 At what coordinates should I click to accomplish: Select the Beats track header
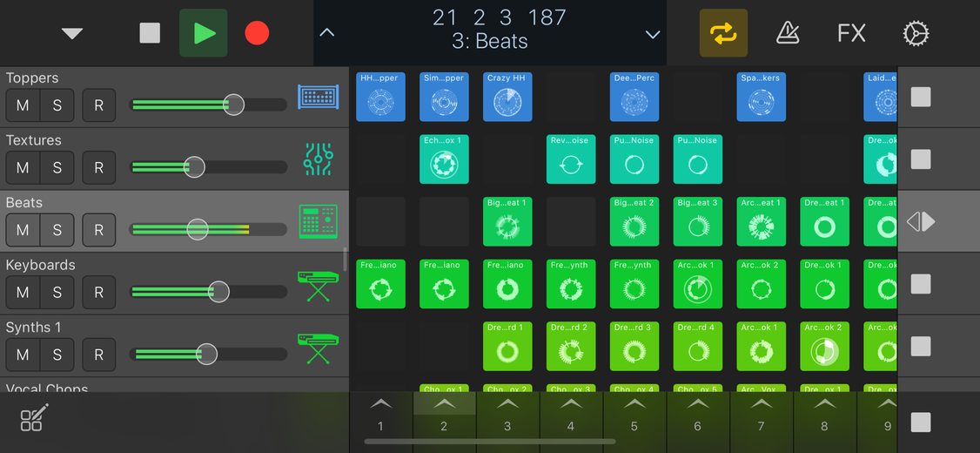pyautogui.click(x=174, y=221)
